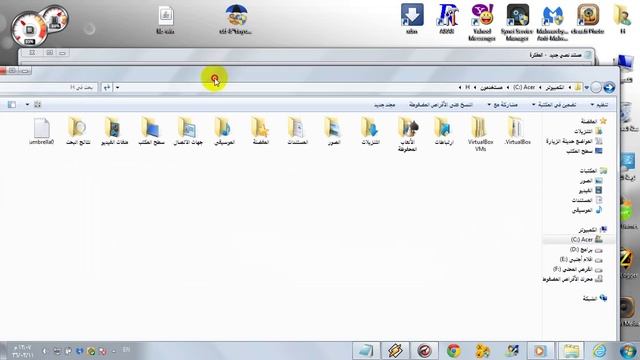
Task: Select Downloads (التنزيلات) in navigation pane
Action: point(588,131)
